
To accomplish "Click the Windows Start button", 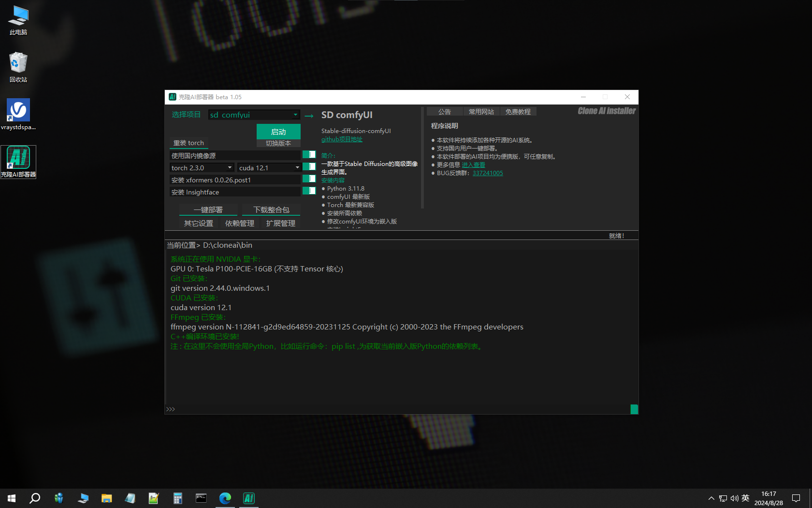I will click(x=12, y=498).
